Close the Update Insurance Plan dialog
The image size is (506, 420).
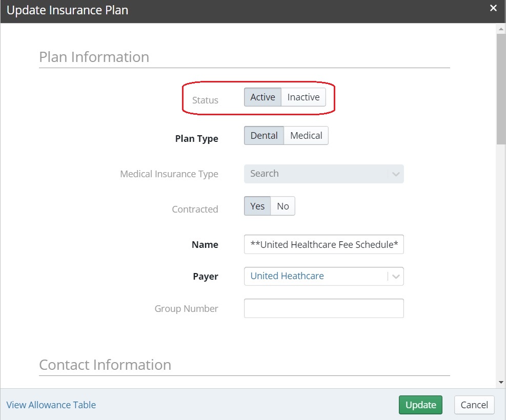tap(493, 8)
